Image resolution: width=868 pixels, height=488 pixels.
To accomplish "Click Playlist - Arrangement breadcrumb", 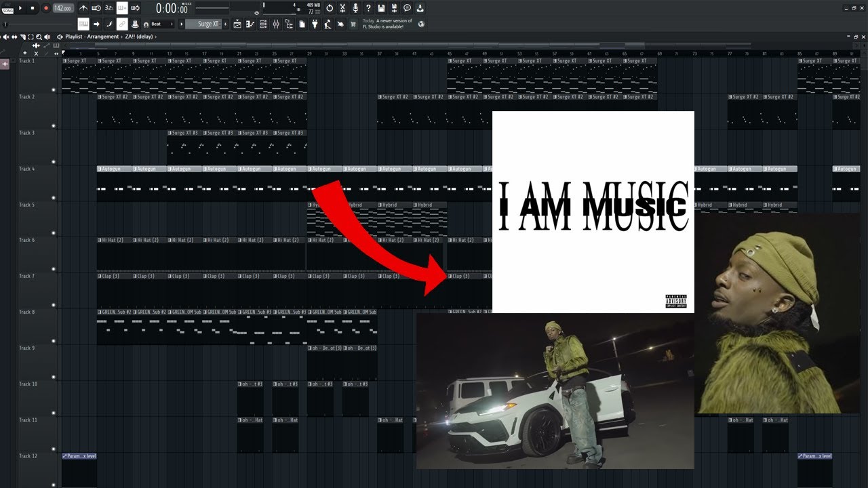I will 92,37.
